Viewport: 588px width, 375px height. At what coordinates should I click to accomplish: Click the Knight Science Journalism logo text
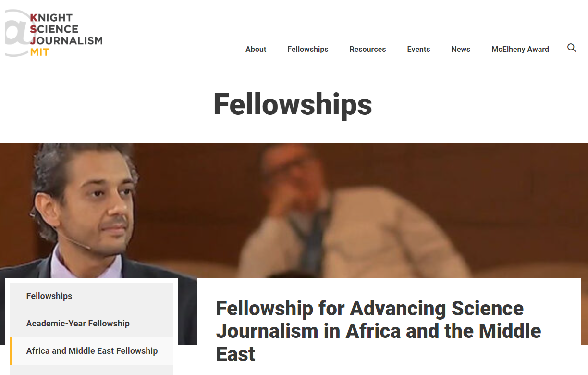pyautogui.click(x=66, y=29)
